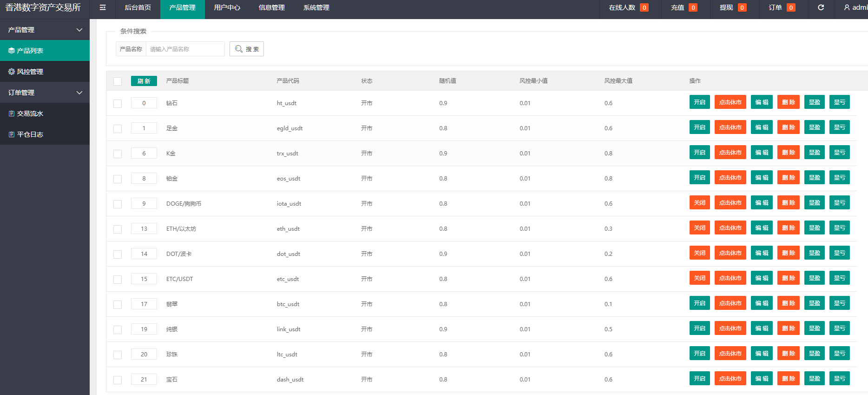The height and width of the screenshot is (395, 868).
Task: Click the sidebar collapse hamburger icon
Action: (x=103, y=7)
